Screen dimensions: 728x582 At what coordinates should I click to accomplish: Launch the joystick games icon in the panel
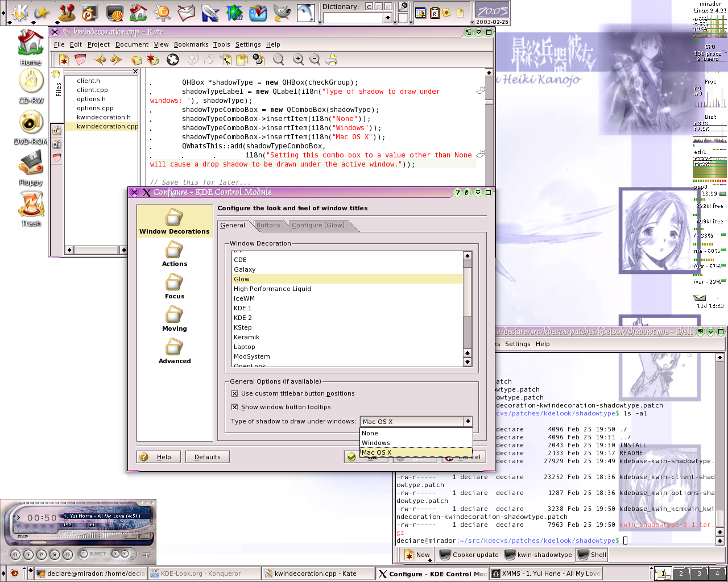coord(67,13)
